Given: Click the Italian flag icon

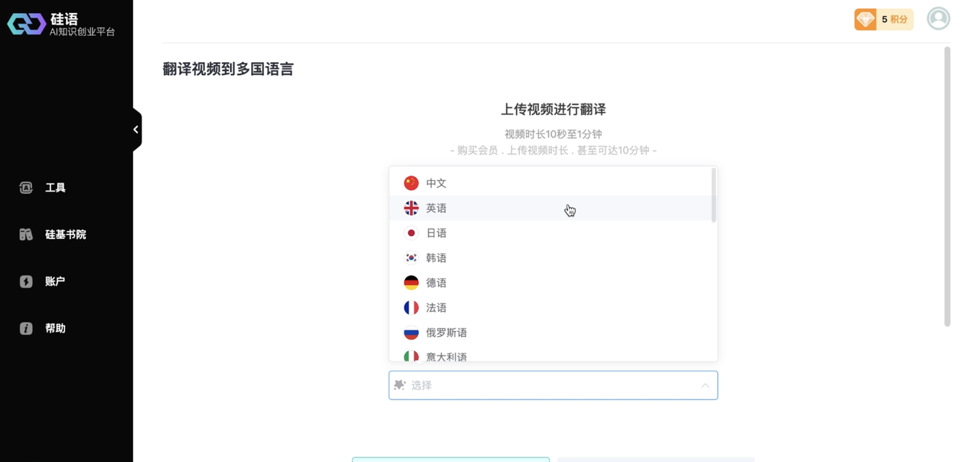Looking at the screenshot, I should [x=411, y=356].
